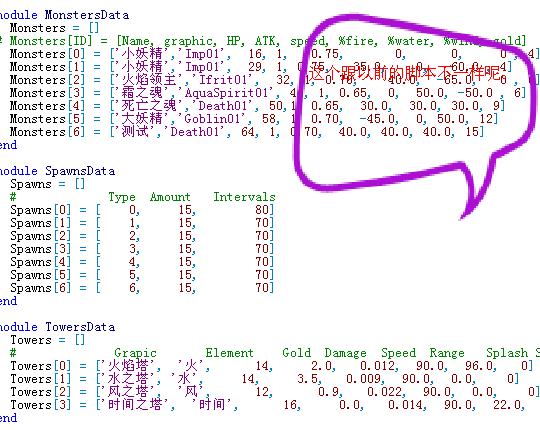Click the 'Range' comment column header
Image resolution: width=540 pixels, height=430 pixels.
coord(447,353)
